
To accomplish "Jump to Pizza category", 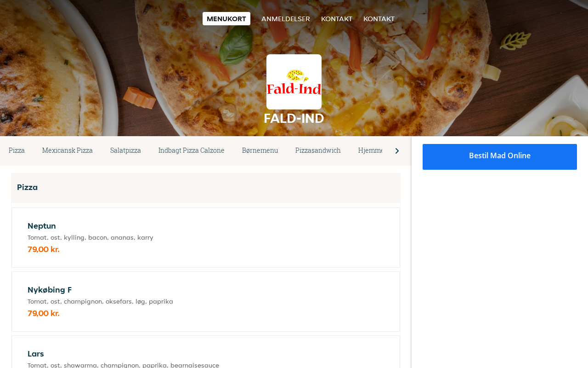I will pyautogui.click(x=17, y=150).
